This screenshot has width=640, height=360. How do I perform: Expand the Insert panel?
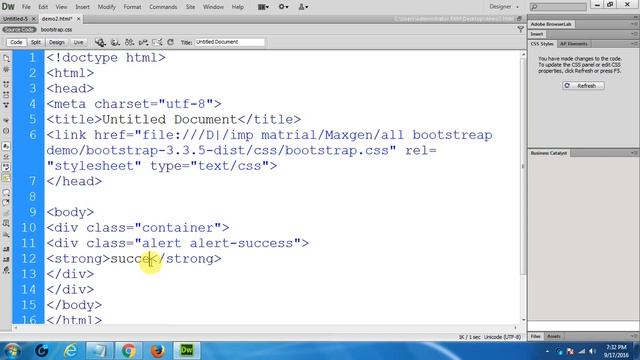coord(537,34)
